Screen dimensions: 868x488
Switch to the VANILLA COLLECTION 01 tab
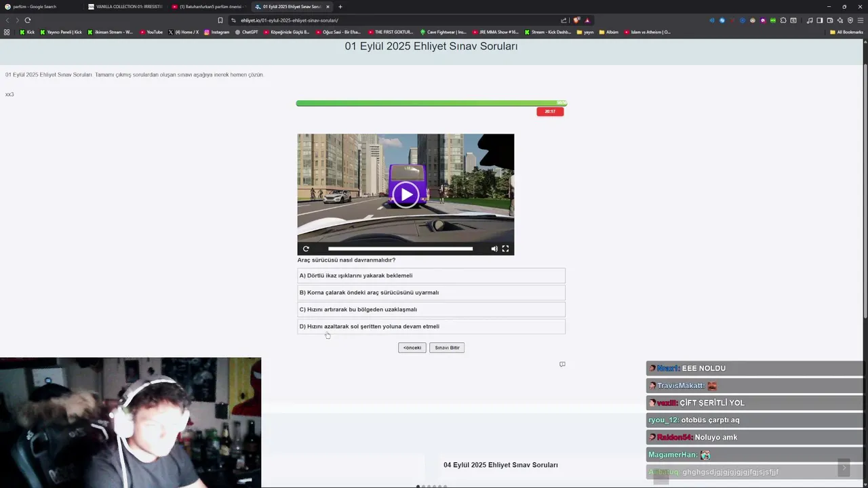tap(125, 7)
